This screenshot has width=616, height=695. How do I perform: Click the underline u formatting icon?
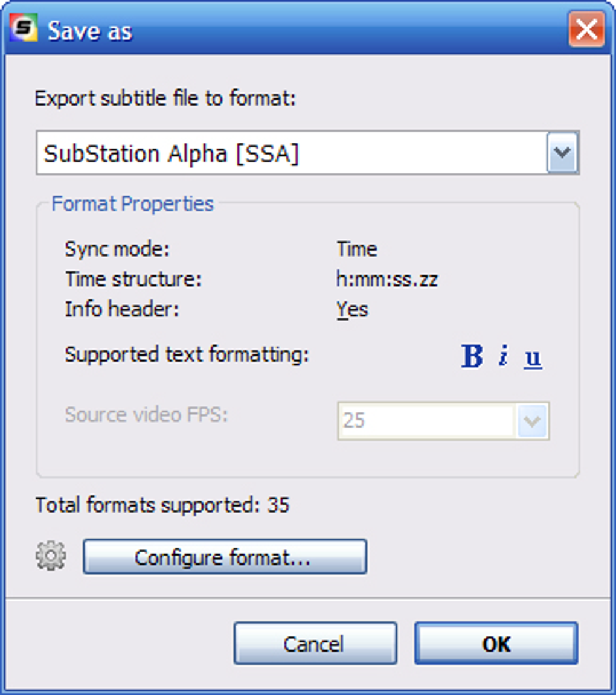coord(533,357)
